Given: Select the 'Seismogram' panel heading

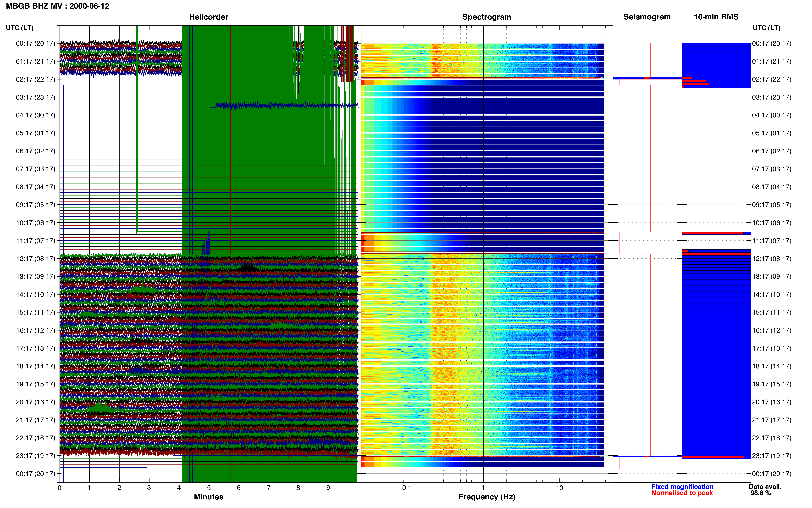Looking at the screenshot, I should [647, 17].
